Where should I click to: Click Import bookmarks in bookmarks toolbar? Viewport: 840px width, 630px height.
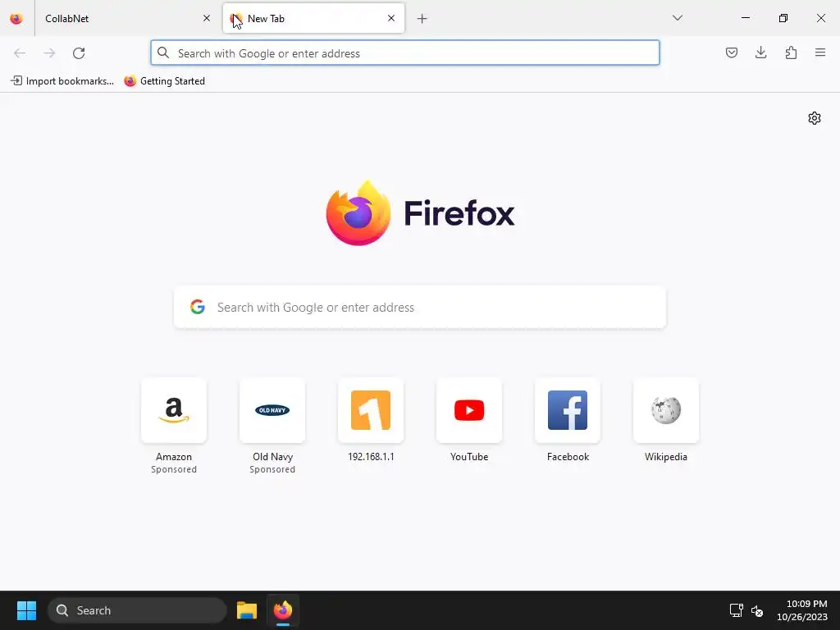62,81
